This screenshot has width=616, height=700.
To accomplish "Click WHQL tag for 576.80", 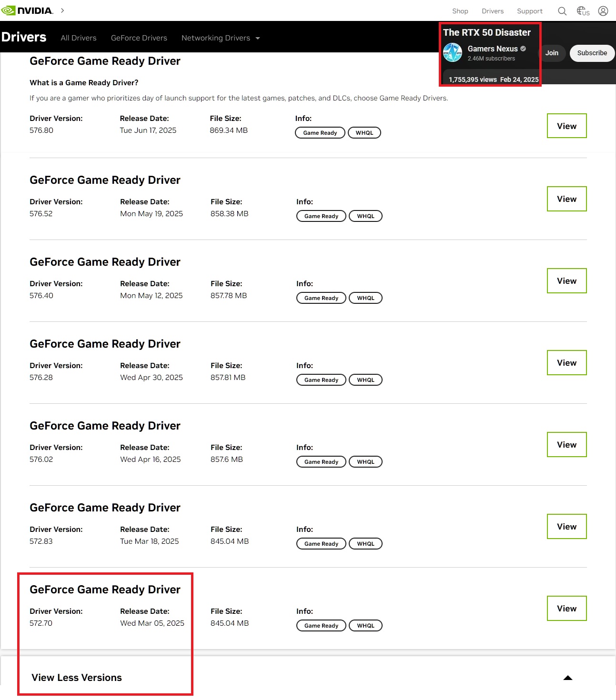I will 364,133.
